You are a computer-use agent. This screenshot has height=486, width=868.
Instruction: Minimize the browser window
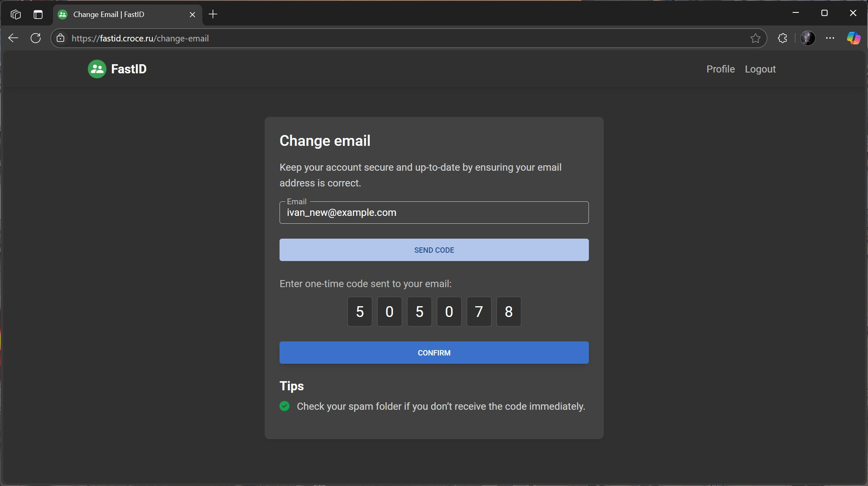coord(796,13)
